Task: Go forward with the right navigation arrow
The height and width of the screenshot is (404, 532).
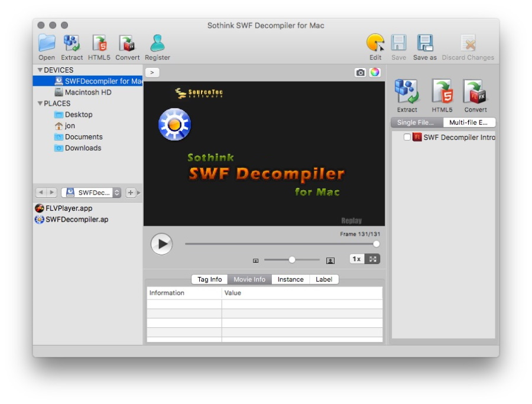Action: pyautogui.click(x=51, y=193)
